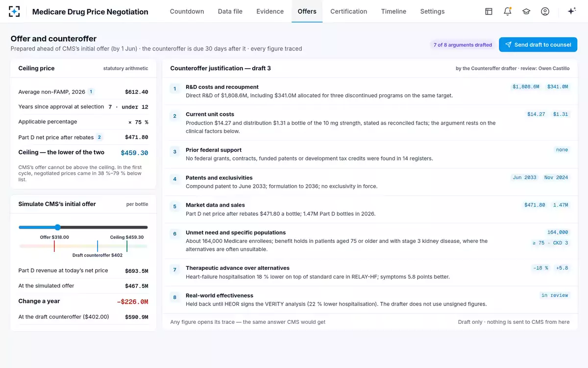This screenshot has height=368, width=588.
Task: Click the in review status chip
Action: (x=555, y=295)
